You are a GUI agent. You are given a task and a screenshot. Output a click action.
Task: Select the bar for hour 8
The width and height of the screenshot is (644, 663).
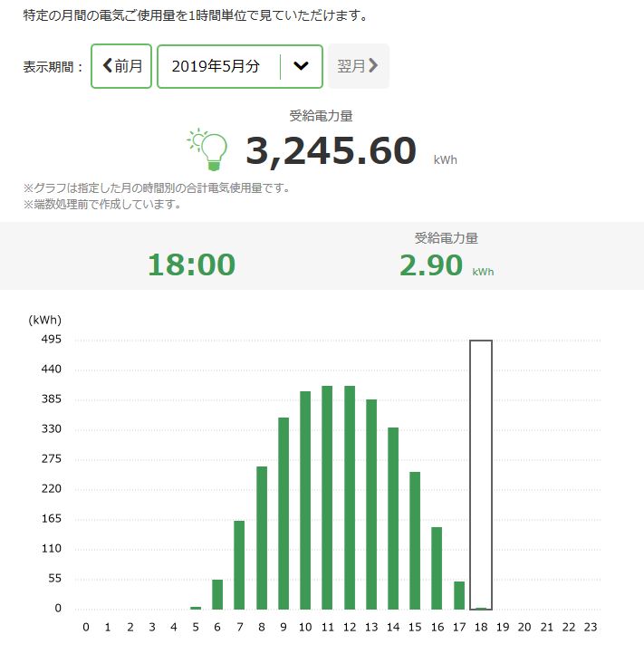pyautogui.click(x=262, y=538)
